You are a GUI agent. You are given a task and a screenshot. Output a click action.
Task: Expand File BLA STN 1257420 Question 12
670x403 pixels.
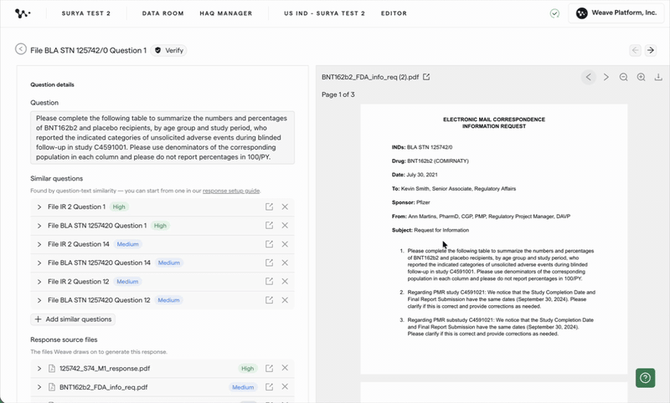(39, 300)
